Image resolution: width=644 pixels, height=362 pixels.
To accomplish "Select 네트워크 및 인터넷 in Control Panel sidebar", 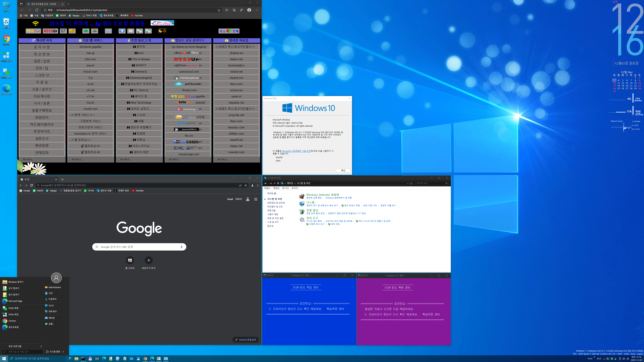I will tap(276, 203).
